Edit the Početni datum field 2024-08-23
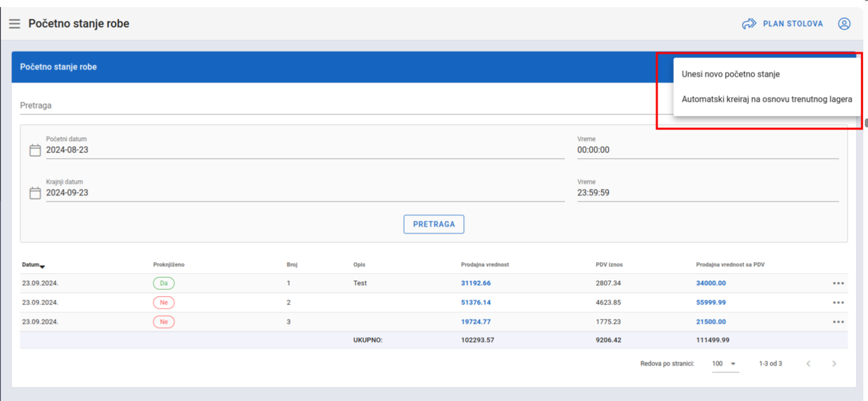Screen dimensions: 868x401 [305, 150]
